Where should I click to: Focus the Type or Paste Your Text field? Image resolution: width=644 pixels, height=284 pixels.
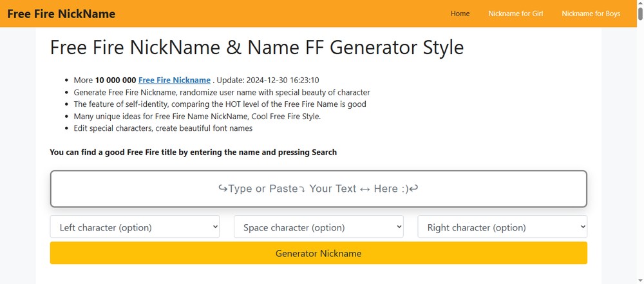point(318,189)
